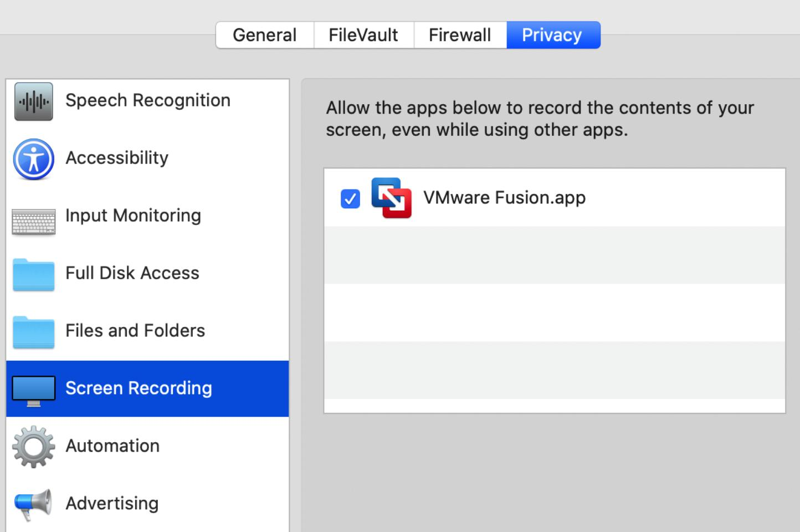Click the second empty row in apps list

tap(555, 313)
